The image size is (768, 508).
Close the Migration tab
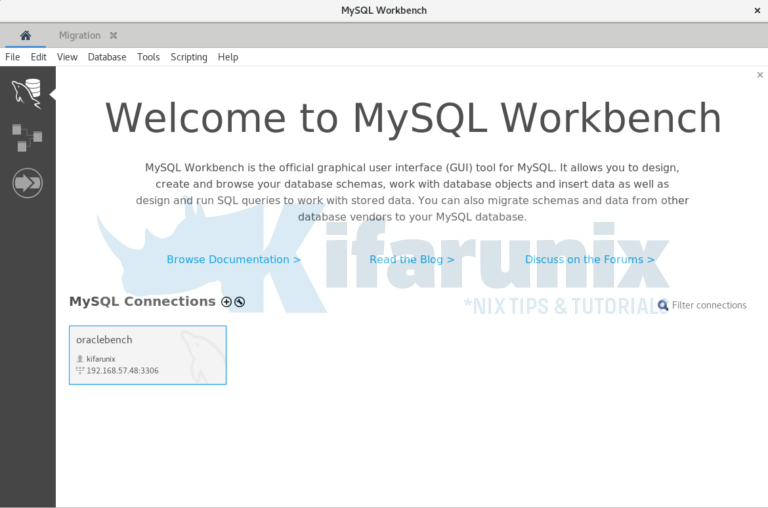[114, 35]
